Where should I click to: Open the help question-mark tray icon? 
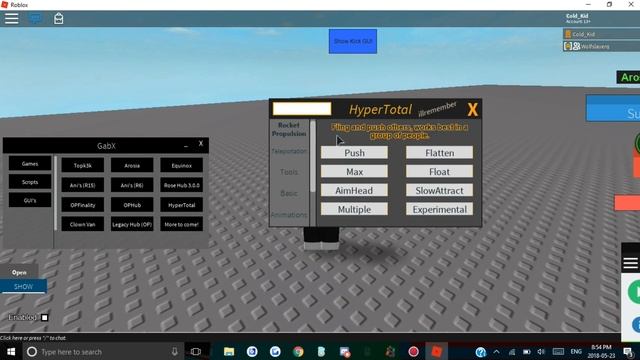click(481, 351)
